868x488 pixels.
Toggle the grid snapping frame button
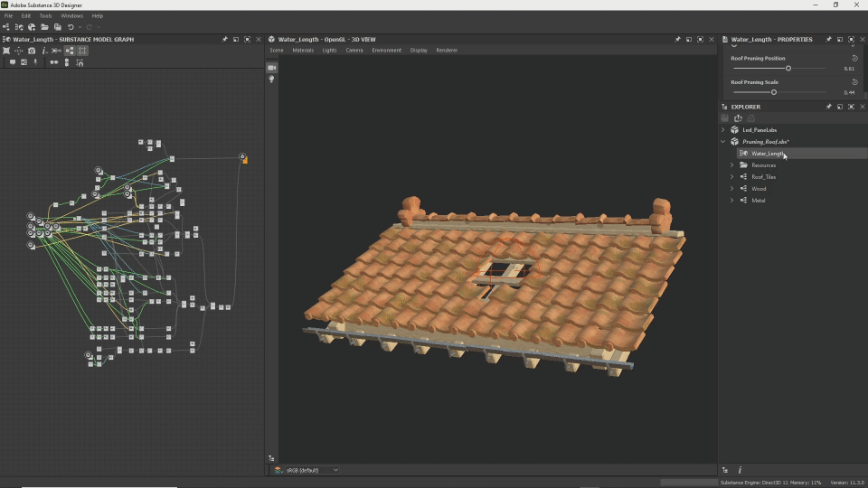coord(82,51)
